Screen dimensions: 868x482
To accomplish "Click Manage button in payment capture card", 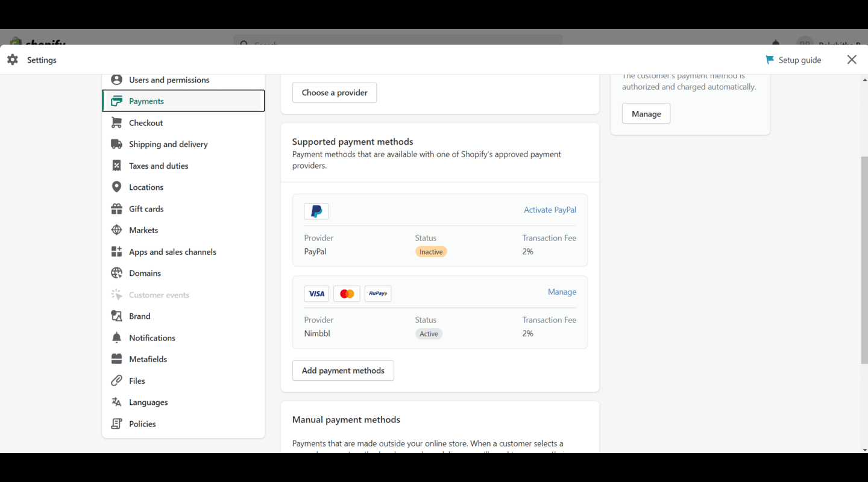I will point(646,114).
